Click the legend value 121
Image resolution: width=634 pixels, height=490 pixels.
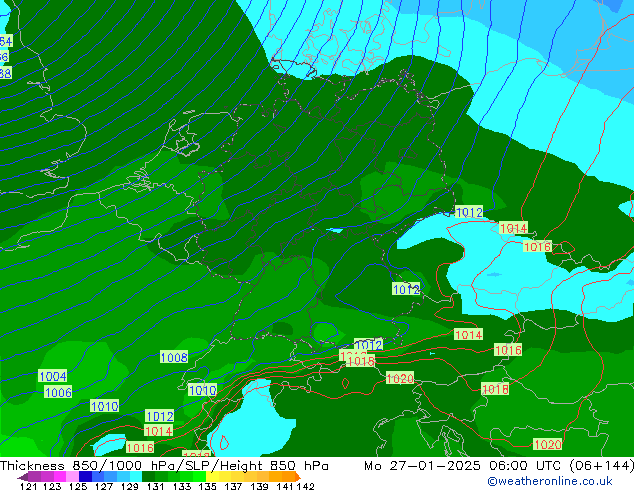point(29,486)
